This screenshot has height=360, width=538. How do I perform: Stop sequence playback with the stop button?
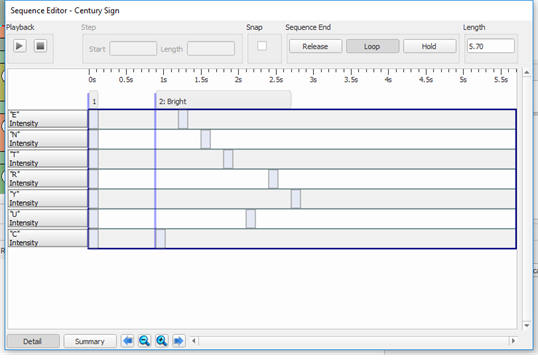[40, 46]
